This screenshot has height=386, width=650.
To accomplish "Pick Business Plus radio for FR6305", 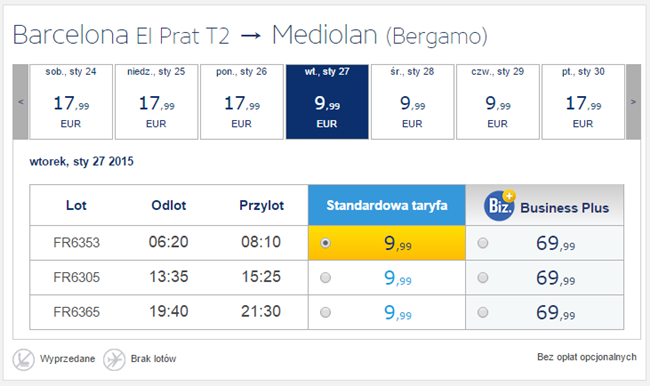I will tap(483, 277).
